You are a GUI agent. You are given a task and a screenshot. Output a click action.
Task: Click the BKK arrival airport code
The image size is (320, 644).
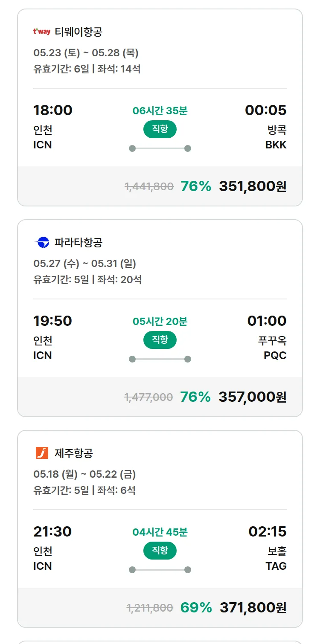tap(276, 145)
